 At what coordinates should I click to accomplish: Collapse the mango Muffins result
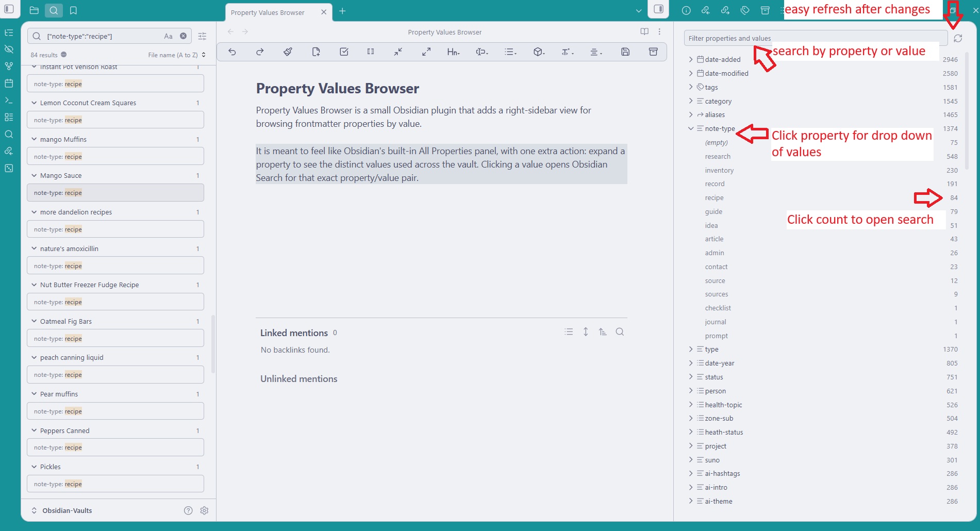pyautogui.click(x=34, y=139)
